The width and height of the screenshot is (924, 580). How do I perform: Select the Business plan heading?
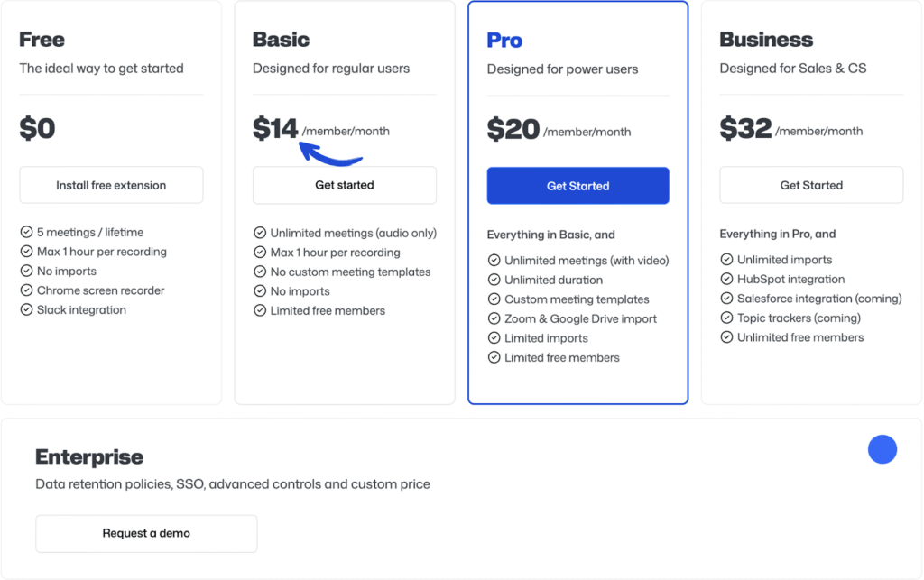(765, 40)
